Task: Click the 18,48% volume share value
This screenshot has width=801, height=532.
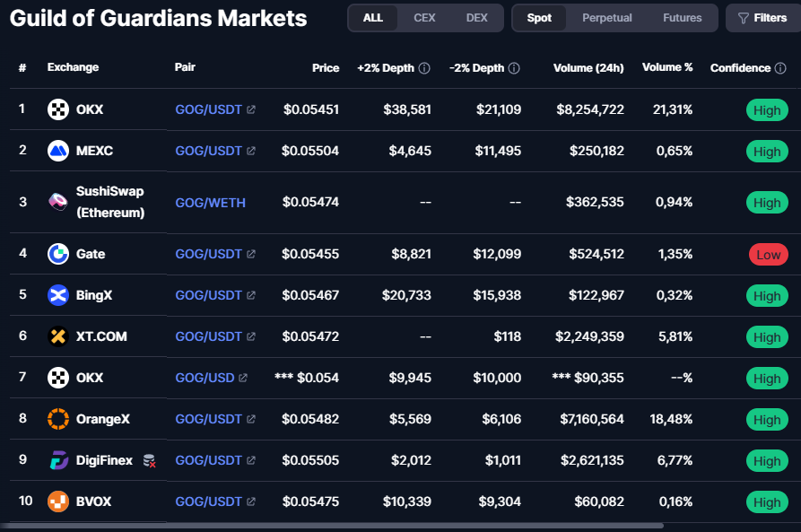Action: [x=671, y=419]
